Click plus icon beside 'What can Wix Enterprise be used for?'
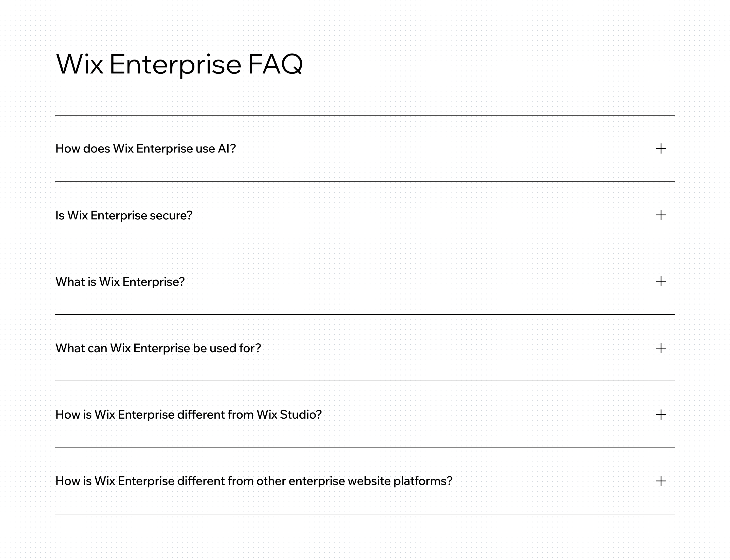Screen dimensions: 730x560 pos(661,348)
